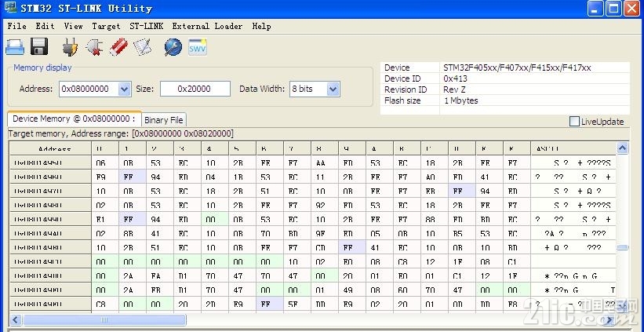This screenshot has height=332, width=644.
Task: Select the Address column header
Action: click(x=51, y=149)
